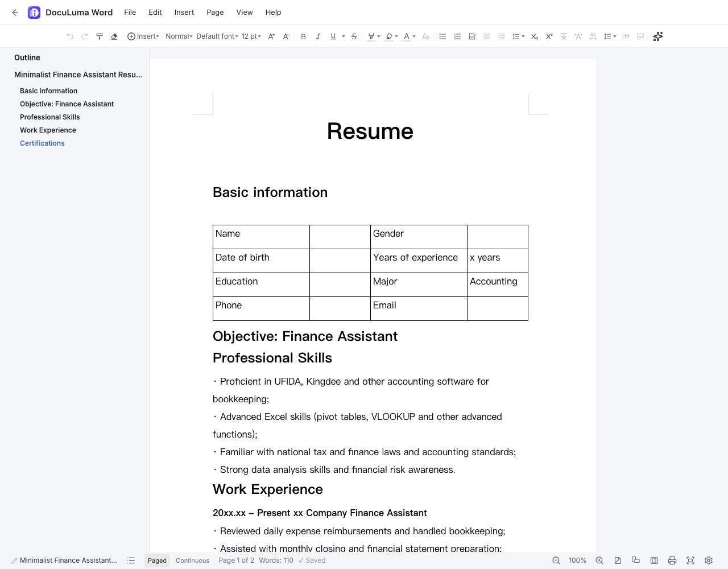Switch to Continuous view mode

193,560
